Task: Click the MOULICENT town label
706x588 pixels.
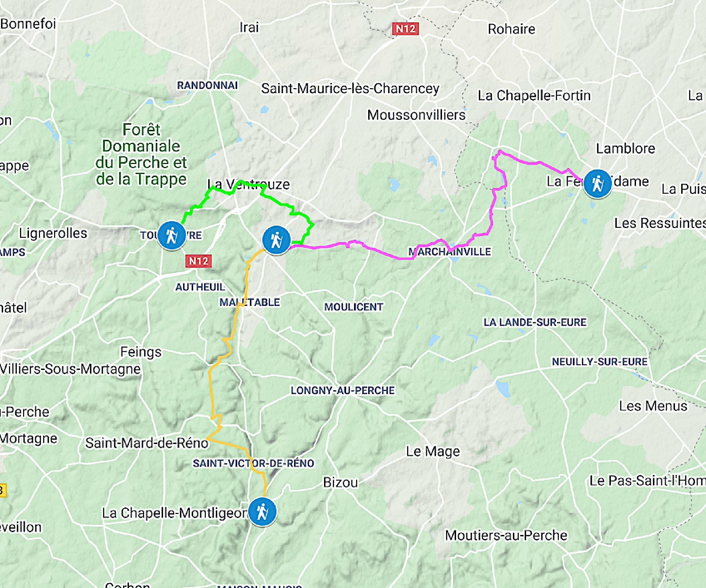Action: 354,307
